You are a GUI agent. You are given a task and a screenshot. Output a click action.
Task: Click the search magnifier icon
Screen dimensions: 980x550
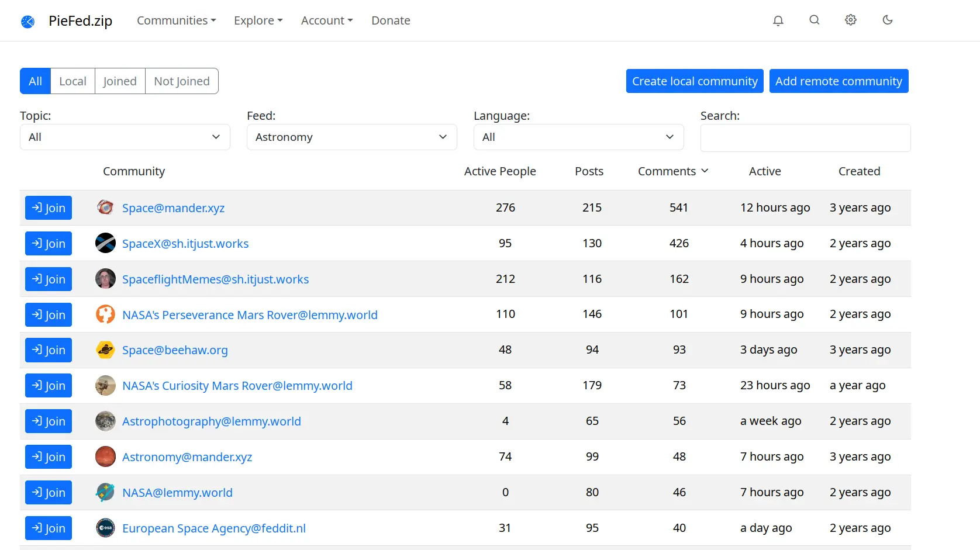(x=814, y=20)
